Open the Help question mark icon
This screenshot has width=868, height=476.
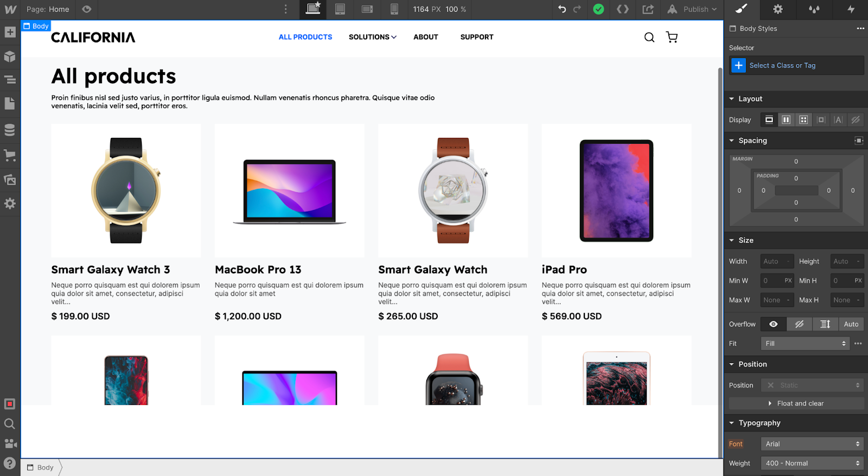[x=10, y=464]
